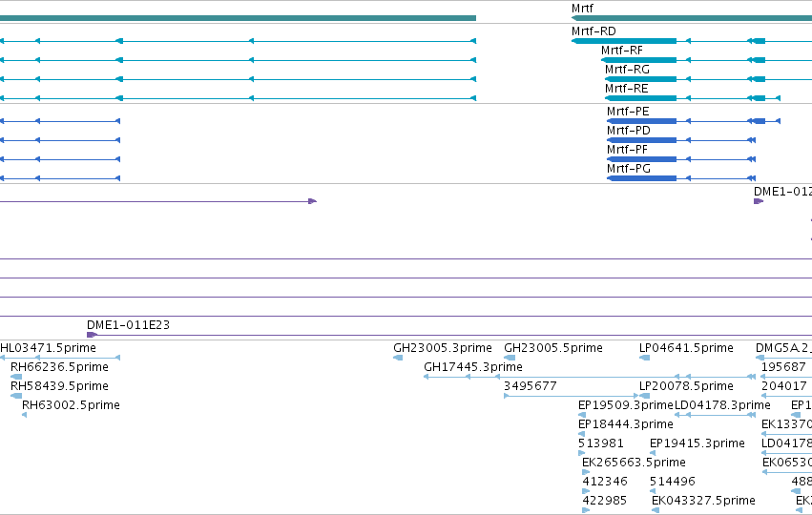Click the Mrtf gene bar beneath its label
Screen dimensions: 812x515
[x=692, y=18]
